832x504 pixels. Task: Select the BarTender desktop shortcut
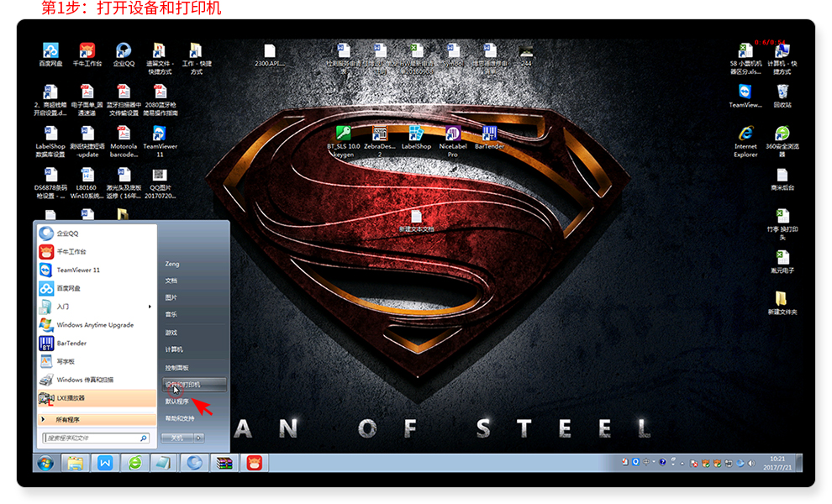tap(489, 138)
